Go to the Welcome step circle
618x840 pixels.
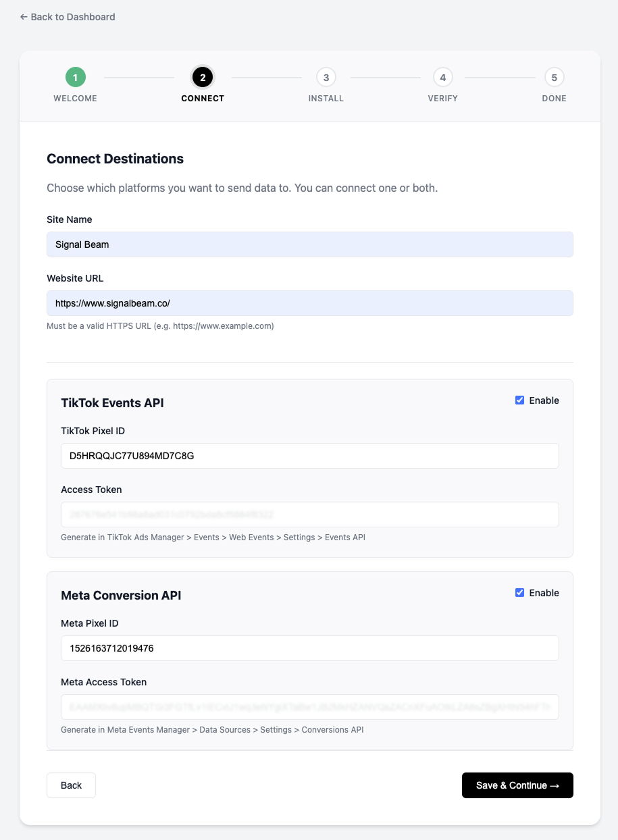point(75,78)
